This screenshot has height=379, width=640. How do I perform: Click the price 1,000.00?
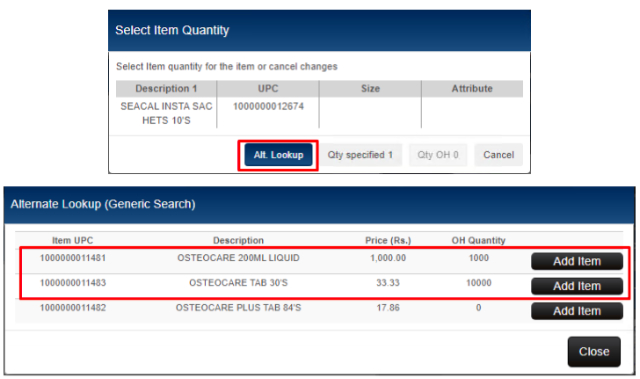pyautogui.click(x=388, y=258)
